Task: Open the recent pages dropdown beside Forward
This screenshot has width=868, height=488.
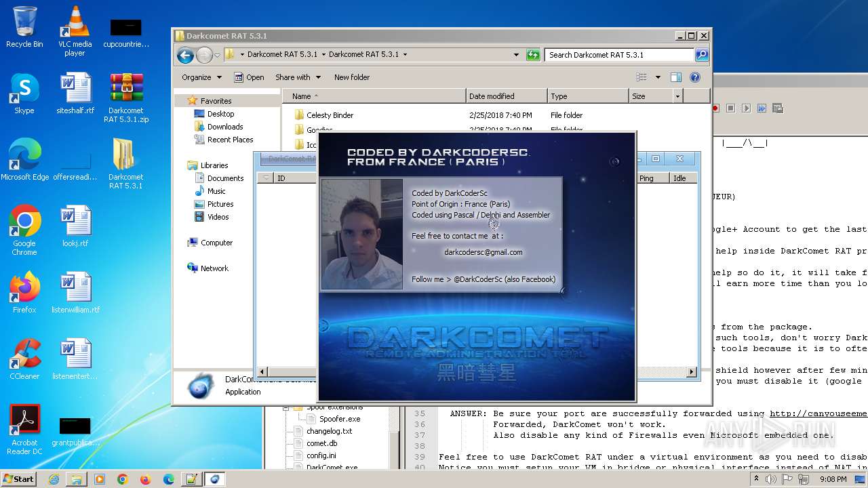Action: (x=217, y=55)
